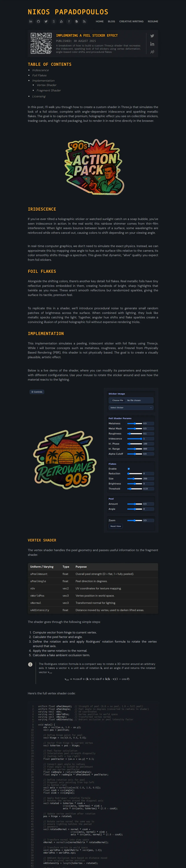Jump to Iridescence in table of contents
Image resolution: width=186 pixels, height=868 pixels.
41,70
